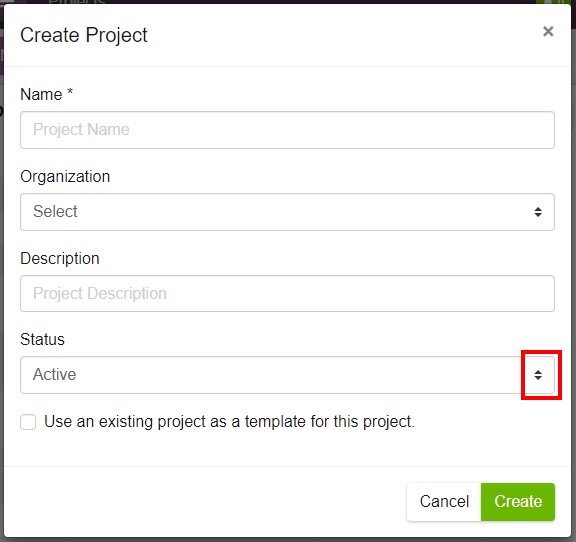Click the green Create button

[x=518, y=502]
